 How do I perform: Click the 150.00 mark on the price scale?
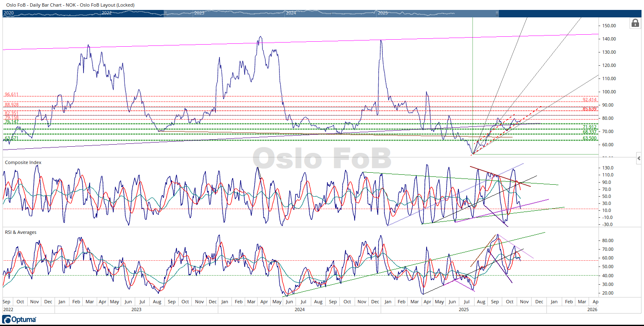pyautogui.click(x=609, y=26)
